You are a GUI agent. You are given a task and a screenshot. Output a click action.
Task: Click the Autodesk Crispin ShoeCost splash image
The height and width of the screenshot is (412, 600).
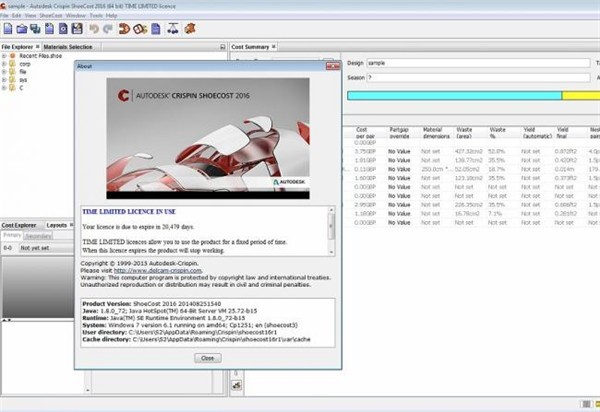208,138
